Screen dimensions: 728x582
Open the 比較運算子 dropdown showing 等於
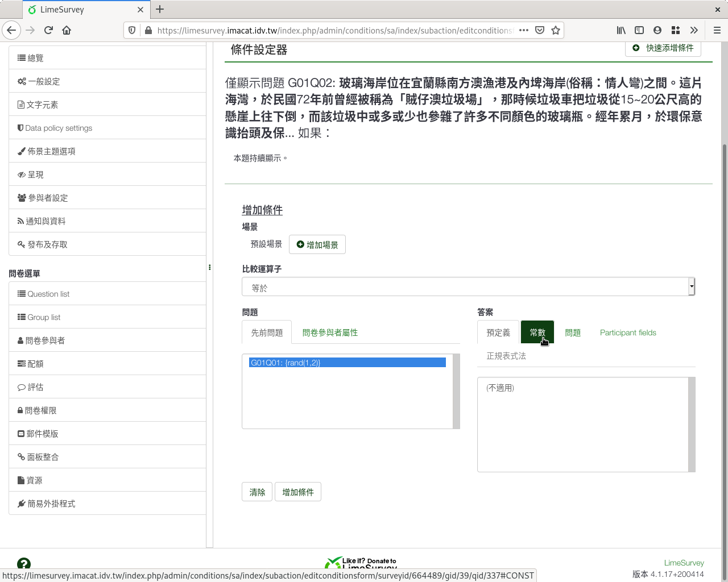pyautogui.click(x=469, y=286)
